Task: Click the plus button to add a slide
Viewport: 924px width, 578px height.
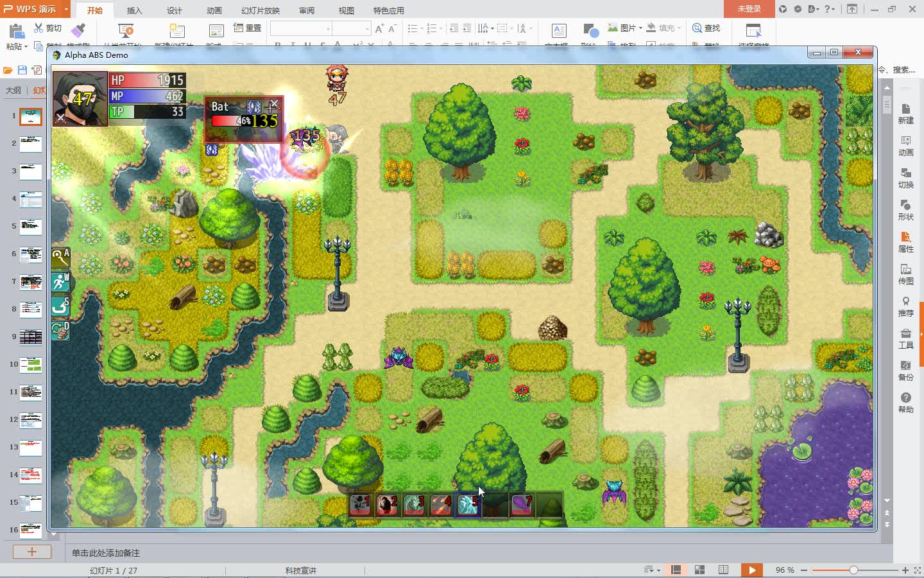Action: (x=31, y=551)
